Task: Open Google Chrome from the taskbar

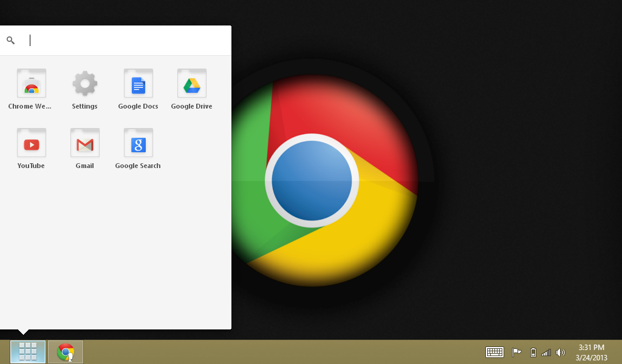Action: (66, 352)
